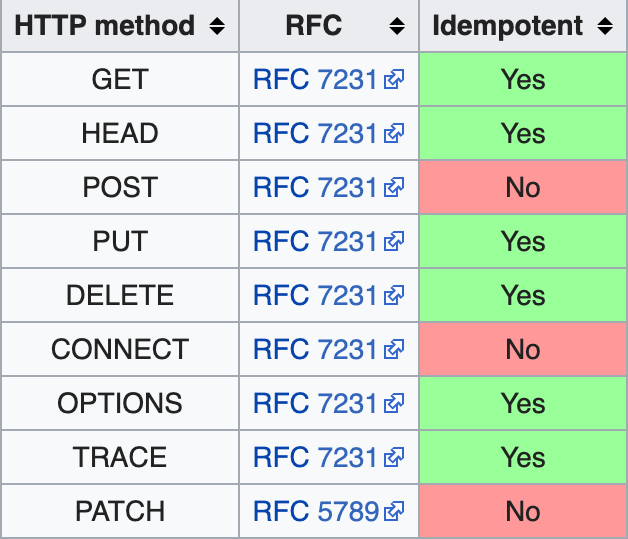Sort table using RFC column arrows
Viewport: 628px width, 539px height.
(x=397, y=27)
